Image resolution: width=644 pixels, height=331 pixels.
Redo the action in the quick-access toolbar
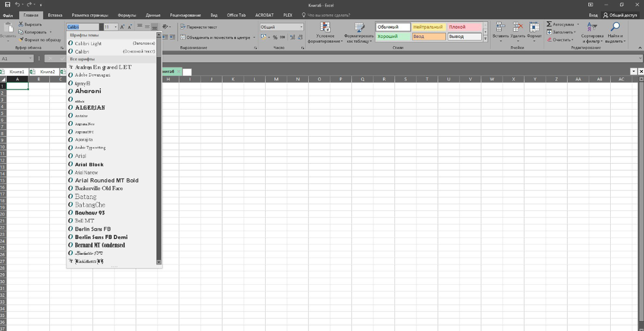point(29,4)
